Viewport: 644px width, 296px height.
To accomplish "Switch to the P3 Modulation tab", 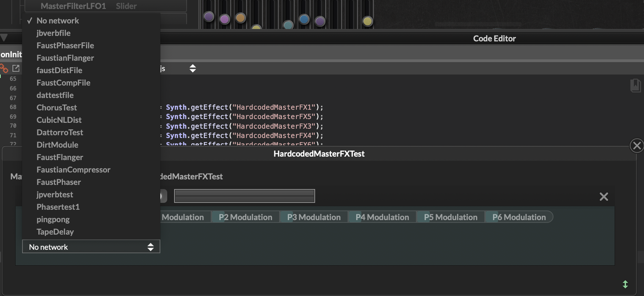I will click(314, 217).
